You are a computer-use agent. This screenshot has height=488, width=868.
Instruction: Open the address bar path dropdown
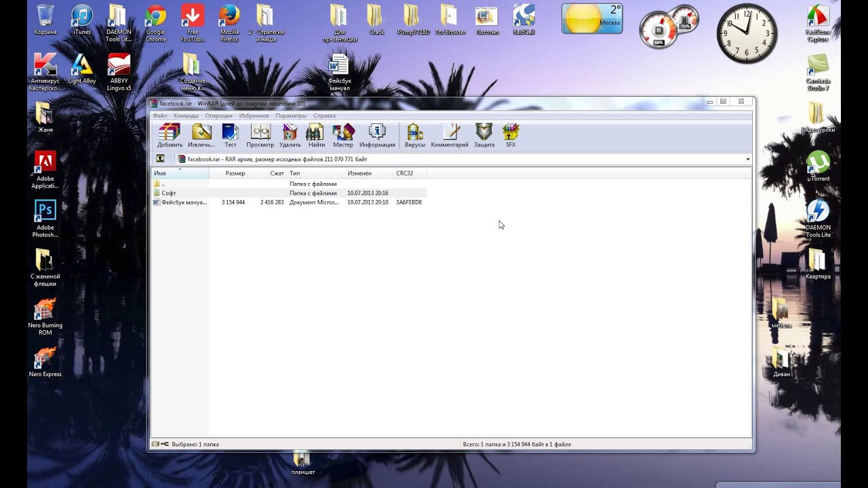point(748,159)
